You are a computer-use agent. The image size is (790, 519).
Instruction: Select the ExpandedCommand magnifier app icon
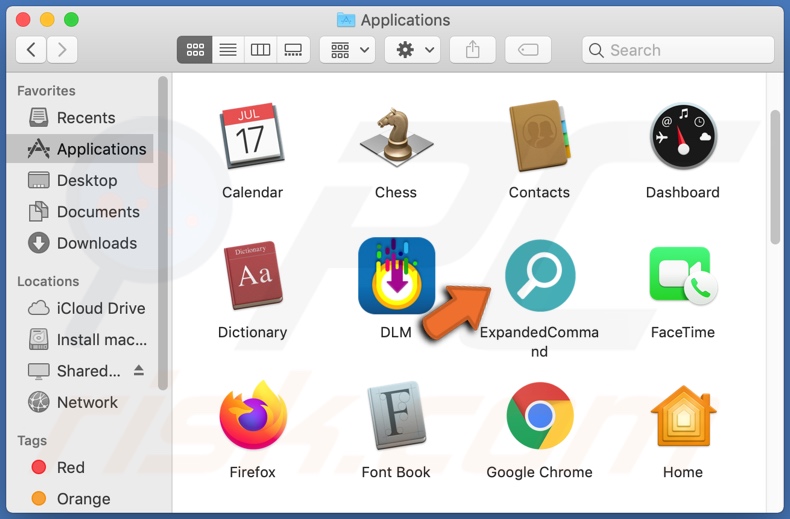pos(540,275)
